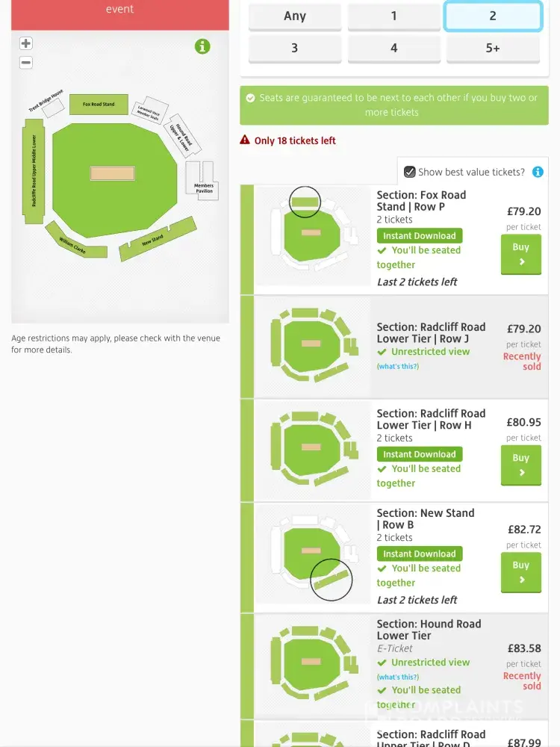Select 5+ tickets quantity
Screen dimensions: 560x747
point(493,48)
